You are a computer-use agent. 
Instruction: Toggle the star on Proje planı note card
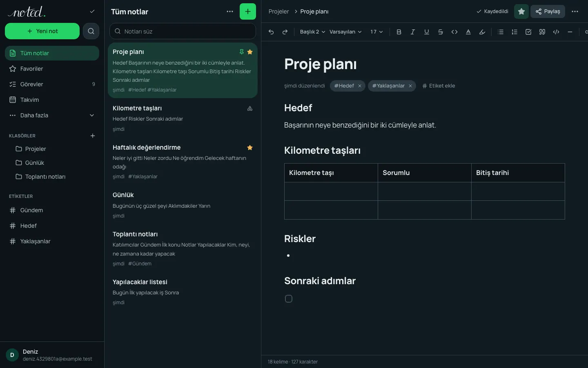point(250,52)
